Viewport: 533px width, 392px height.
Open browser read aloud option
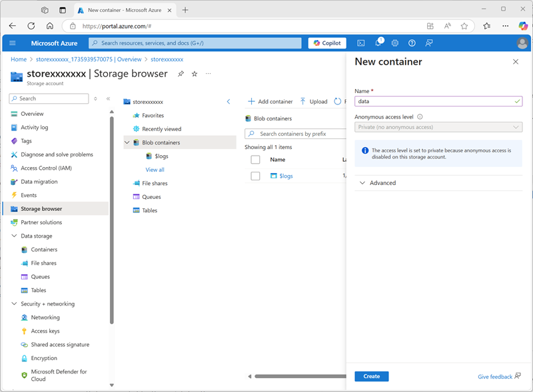(447, 26)
